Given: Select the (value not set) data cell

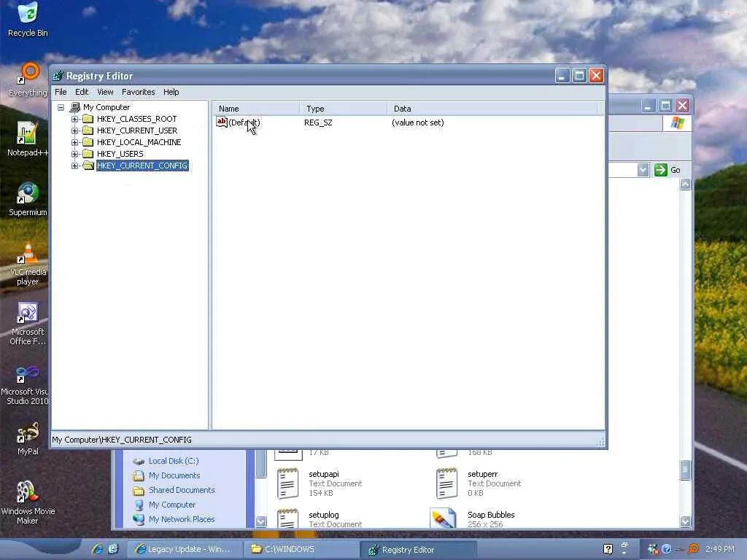Looking at the screenshot, I should pos(418,122).
